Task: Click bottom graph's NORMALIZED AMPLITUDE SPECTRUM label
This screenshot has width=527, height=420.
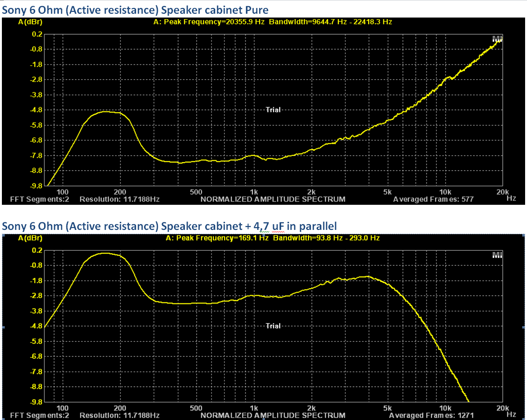Action: [273, 415]
